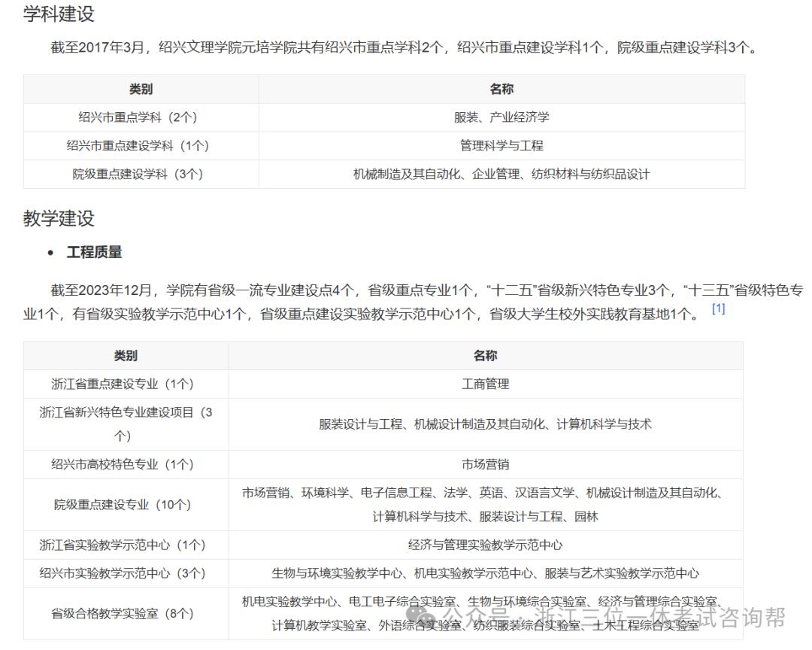
Task: Click the 工程质量 bullet heading
Action: pos(94,253)
